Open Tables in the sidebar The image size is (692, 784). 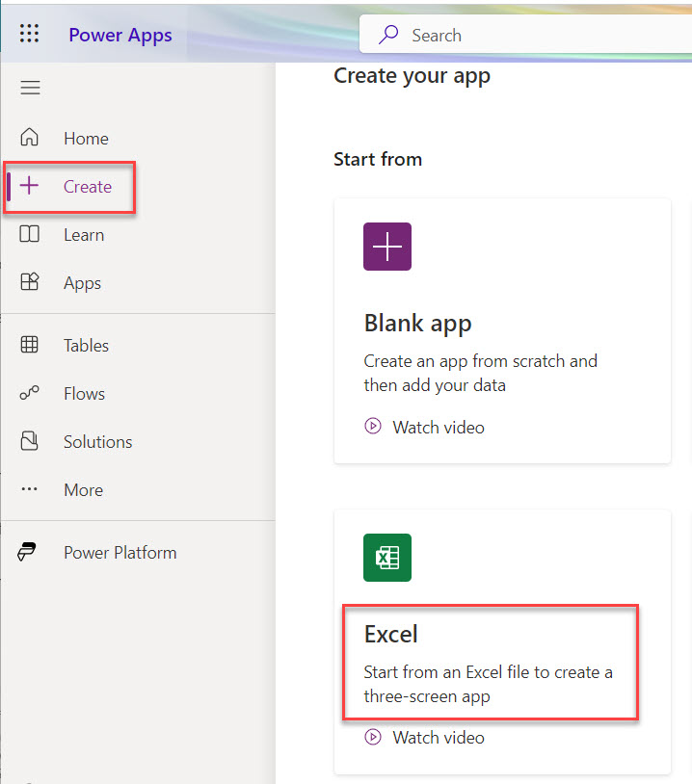(x=86, y=346)
